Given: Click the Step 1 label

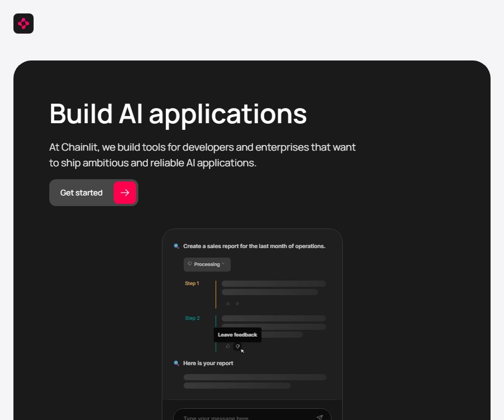Looking at the screenshot, I should click(x=192, y=283).
